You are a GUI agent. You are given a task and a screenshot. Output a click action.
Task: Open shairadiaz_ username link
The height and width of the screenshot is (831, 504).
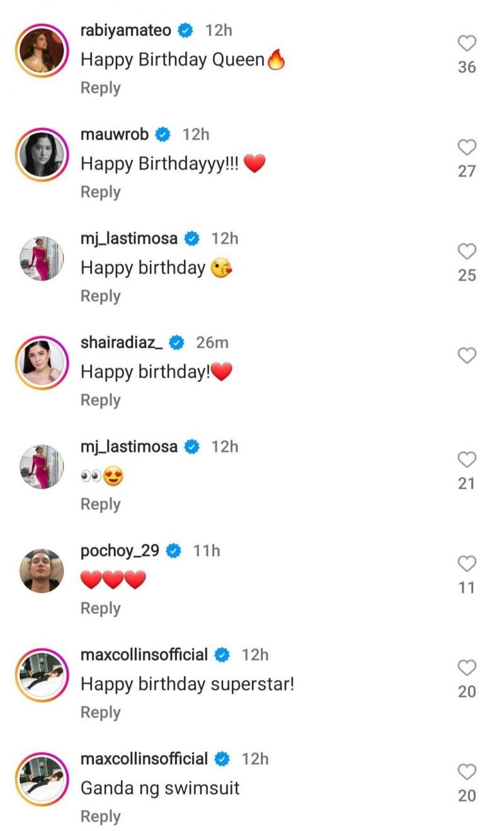(122, 342)
